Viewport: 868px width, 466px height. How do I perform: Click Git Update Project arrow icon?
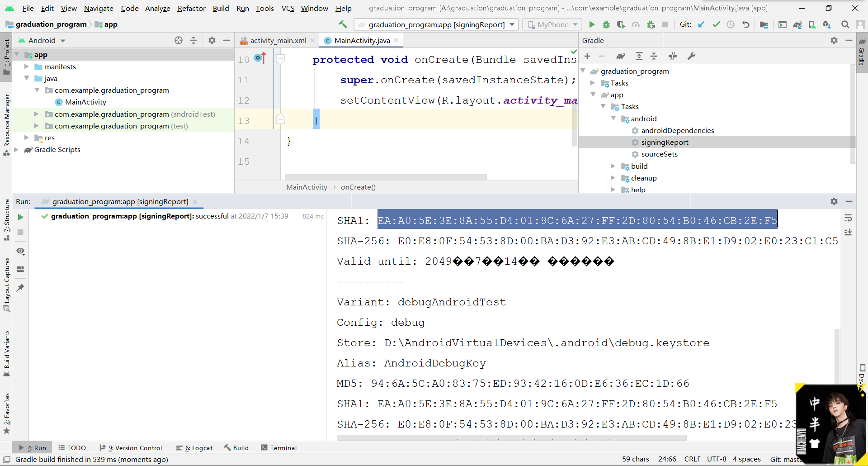pos(701,24)
